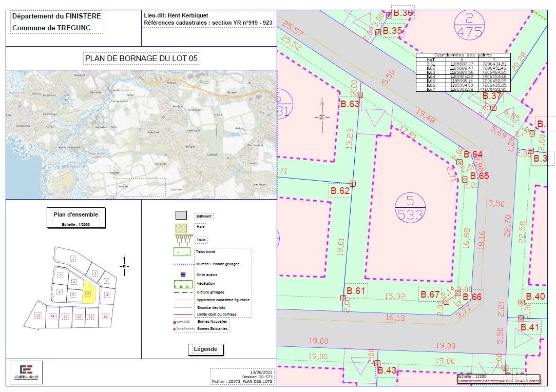
Task: Click boundary marker B.61
Action: point(343,298)
